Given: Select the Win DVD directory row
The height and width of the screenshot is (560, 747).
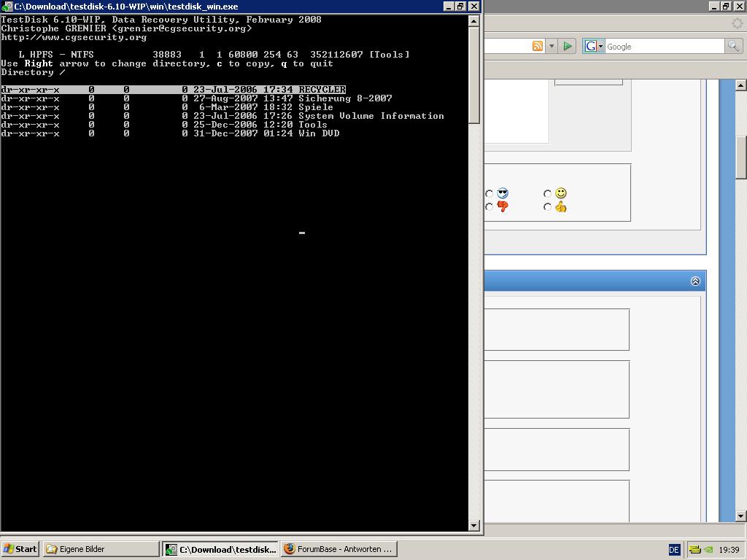Looking at the screenshot, I should tap(170, 133).
